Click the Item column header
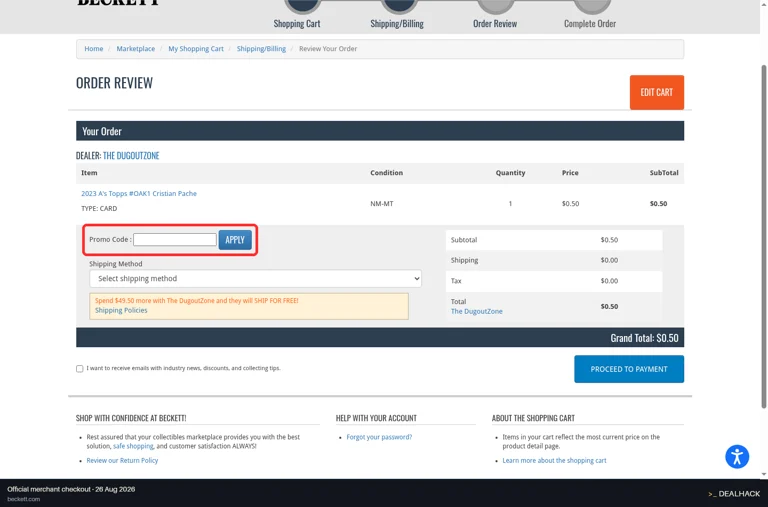Image resolution: width=768 pixels, height=507 pixels. click(x=89, y=172)
